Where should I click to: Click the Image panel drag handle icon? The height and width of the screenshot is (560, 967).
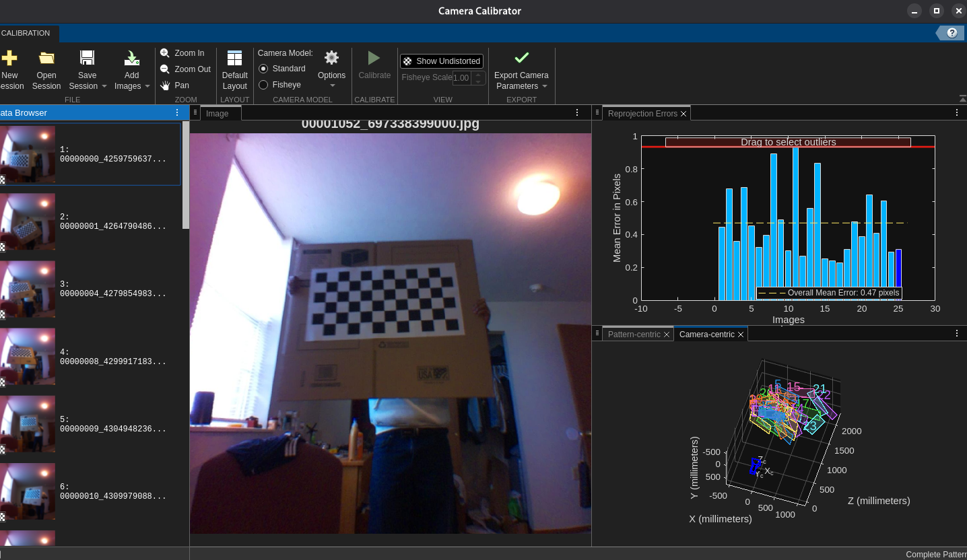(x=195, y=112)
